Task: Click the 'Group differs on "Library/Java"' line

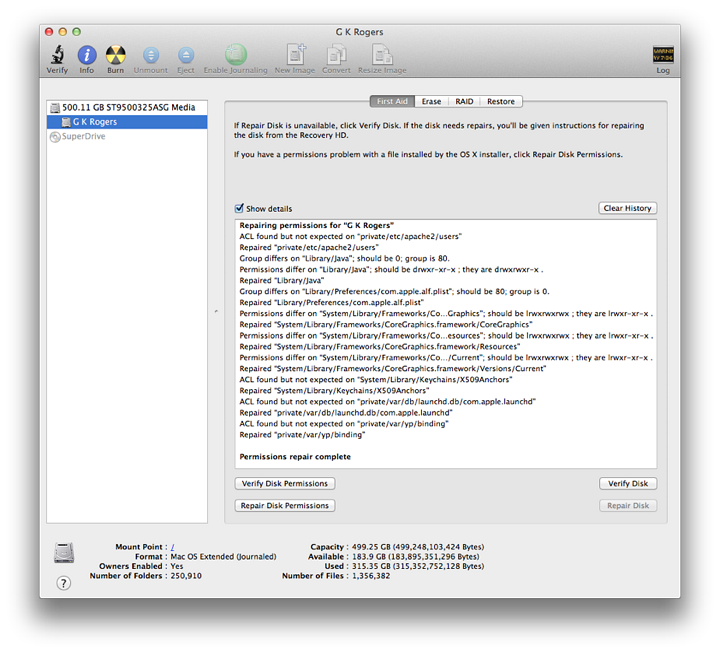Action: pos(344,259)
